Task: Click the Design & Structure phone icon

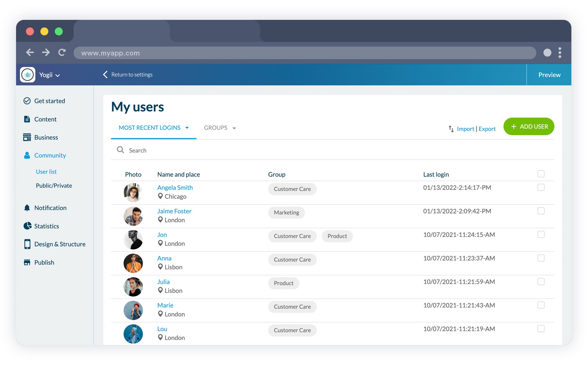Action: 27,244
